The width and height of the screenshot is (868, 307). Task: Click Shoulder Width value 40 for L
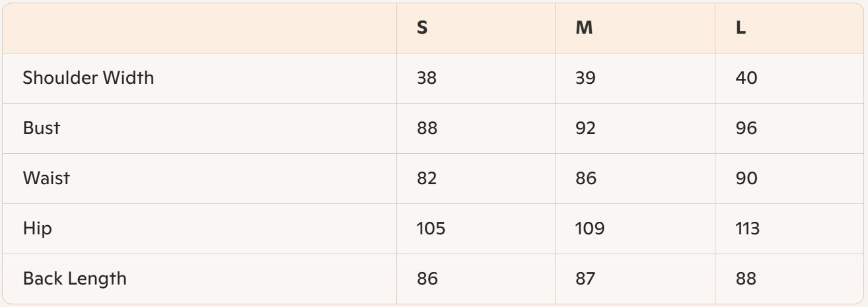[x=746, y=78]
